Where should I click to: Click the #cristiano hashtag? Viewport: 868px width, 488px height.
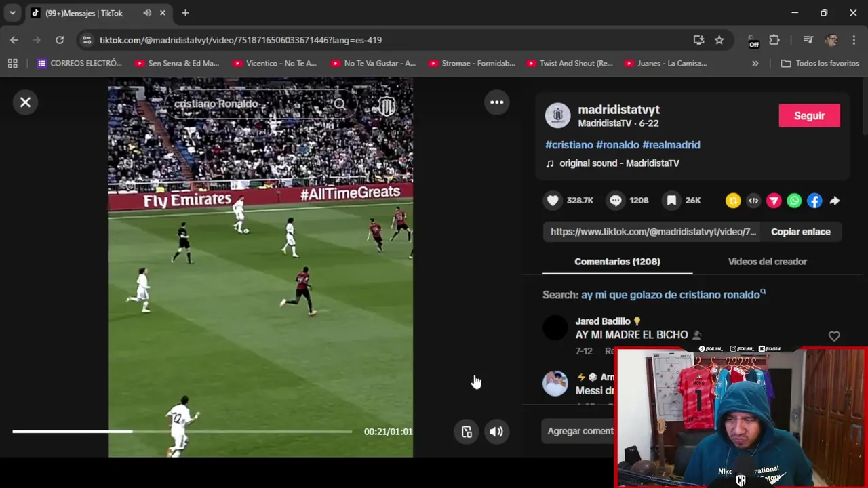click(x=569, y=145)
